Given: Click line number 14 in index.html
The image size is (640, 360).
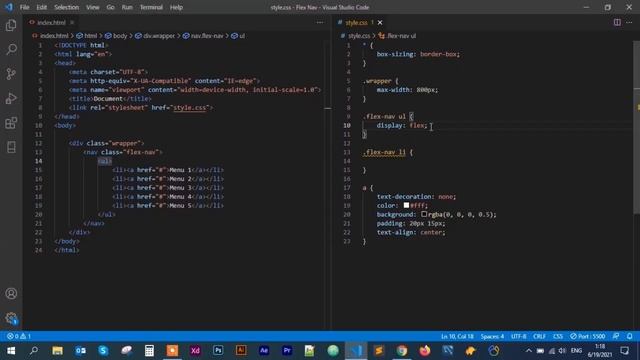Looking at the screenshot, I should pyautogui.click(x=39, y=161).
